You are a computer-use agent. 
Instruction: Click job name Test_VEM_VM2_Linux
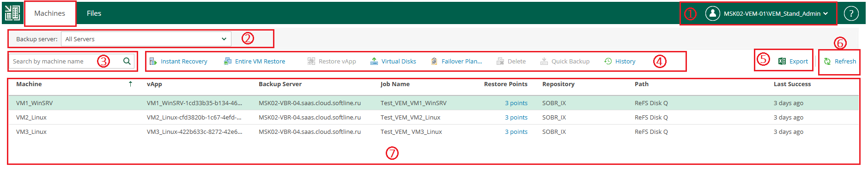point(410,117)
